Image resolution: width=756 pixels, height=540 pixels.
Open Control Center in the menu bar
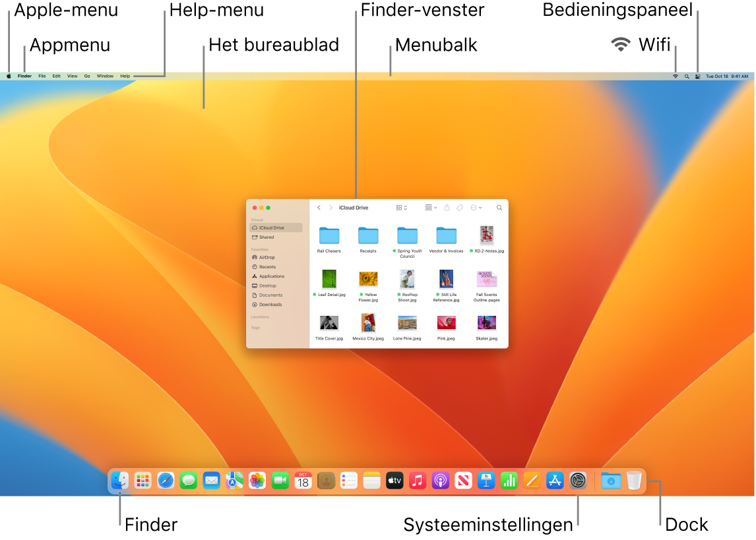[697, 76]
